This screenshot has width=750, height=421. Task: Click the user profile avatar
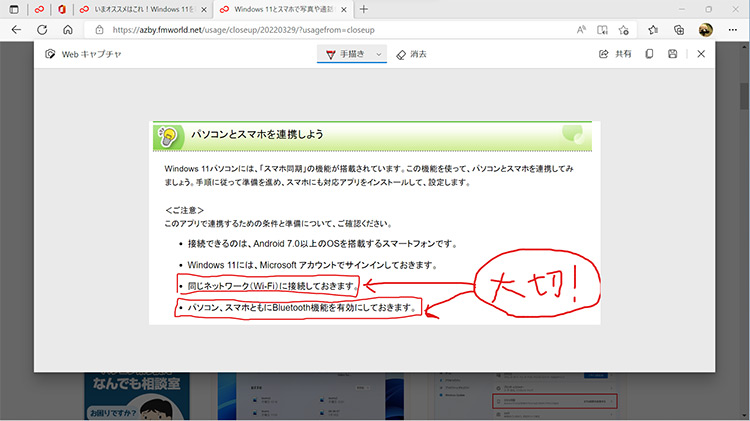705,30
